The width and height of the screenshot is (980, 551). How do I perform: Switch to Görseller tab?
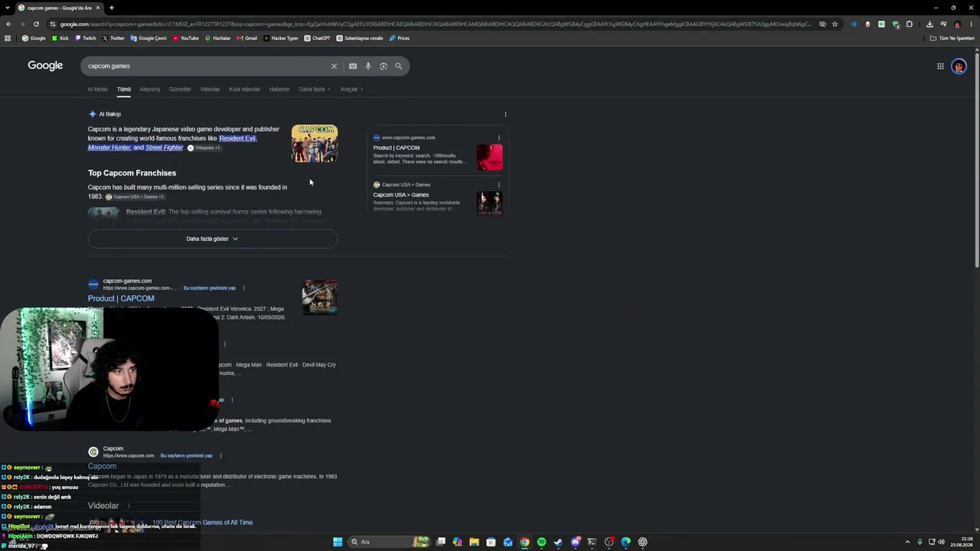[x=180, y=90]
